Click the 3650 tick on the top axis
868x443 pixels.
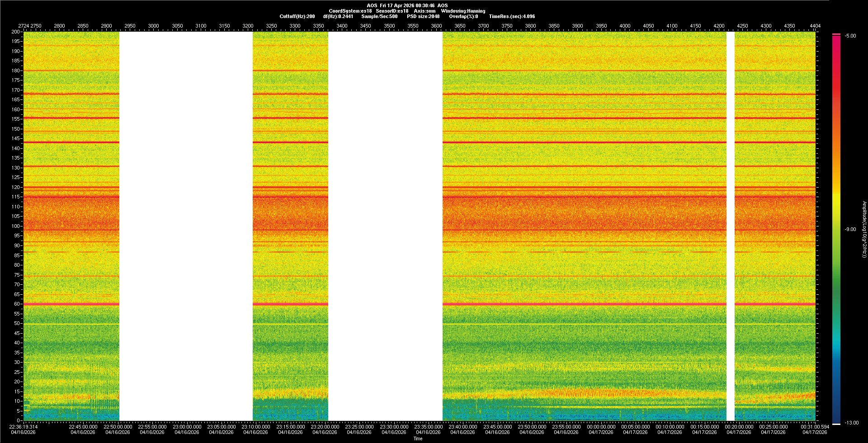click(460, 26)
